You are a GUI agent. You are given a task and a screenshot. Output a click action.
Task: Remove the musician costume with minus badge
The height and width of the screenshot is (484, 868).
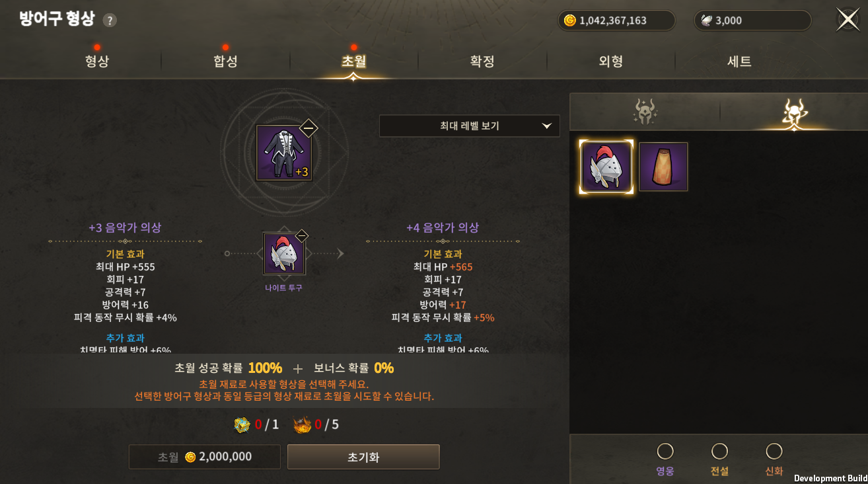308,128
